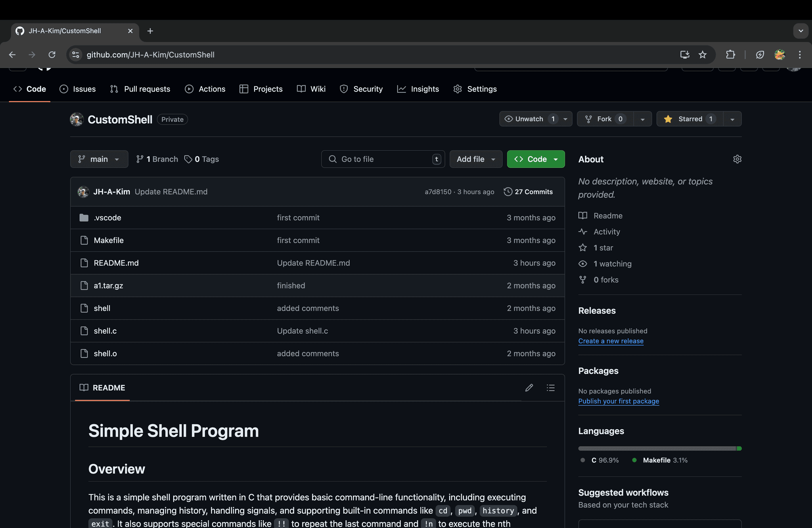Open the README outline list icon

[551, 388]
